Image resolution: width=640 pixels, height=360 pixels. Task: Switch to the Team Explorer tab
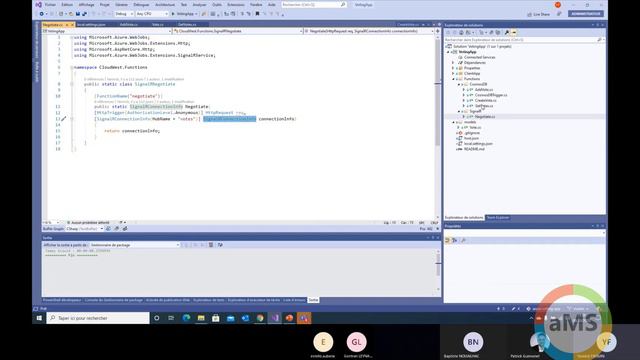click(x=498, y=218)
